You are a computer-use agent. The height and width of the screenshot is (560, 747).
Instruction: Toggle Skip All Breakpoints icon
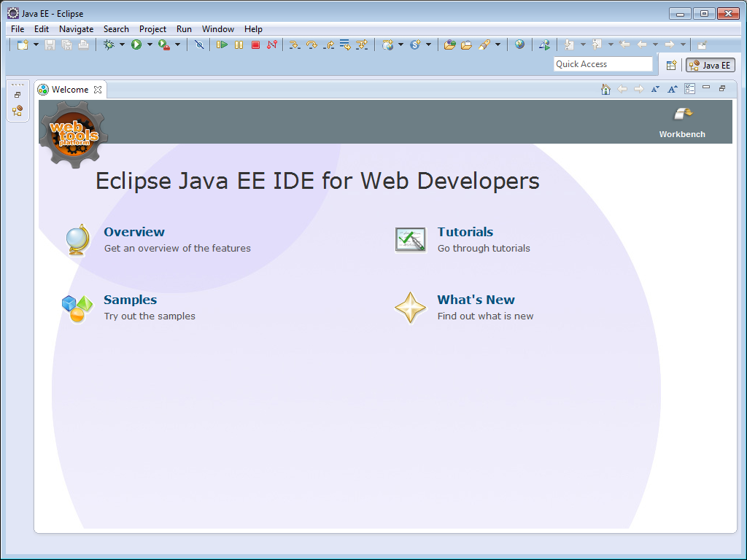tap(199, 44)
